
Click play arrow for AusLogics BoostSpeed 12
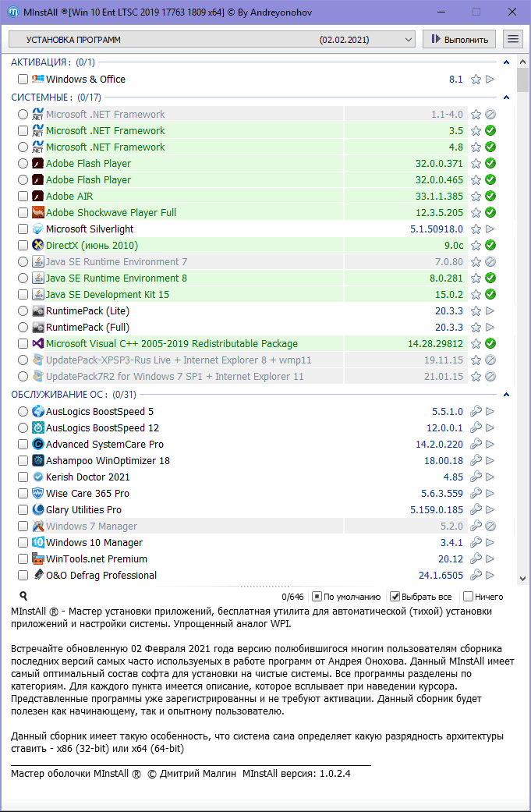(x=490, y=427)
